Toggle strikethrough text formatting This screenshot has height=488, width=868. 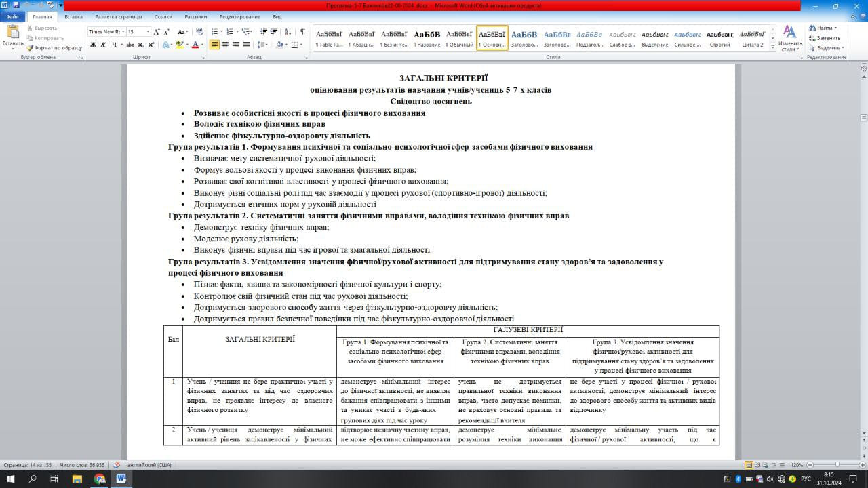pyautogui.click(x=128, y=45)
